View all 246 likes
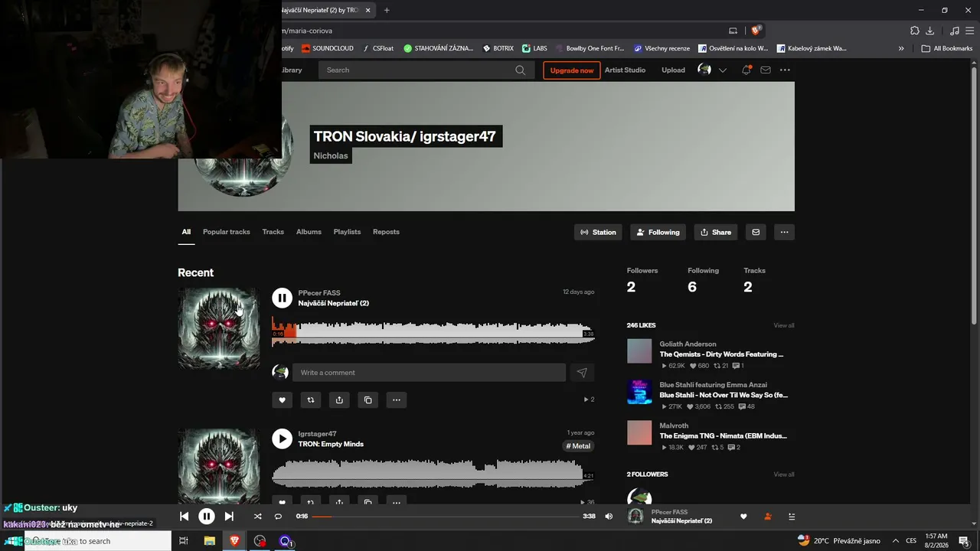 coord(784,326)
